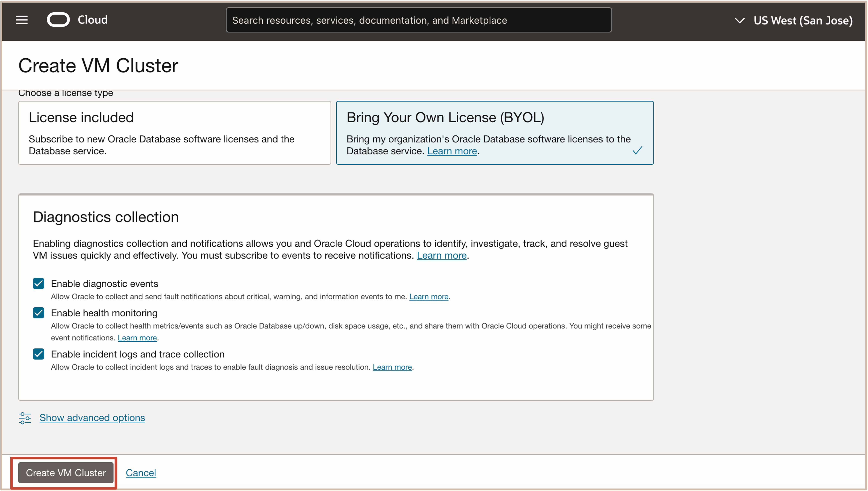Click the BYOL selected checkmark icon
Viewport: 868px width, 491px height.
[637, 150]
